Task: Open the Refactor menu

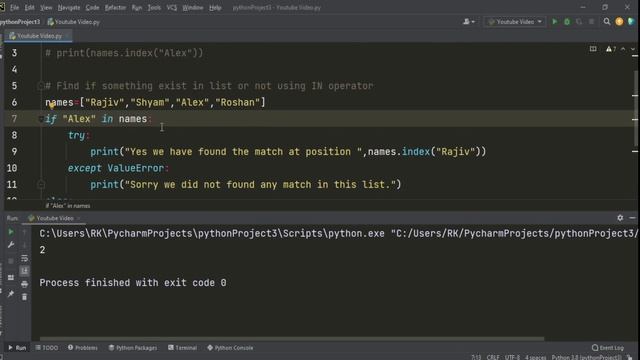Action: [116, 7]
